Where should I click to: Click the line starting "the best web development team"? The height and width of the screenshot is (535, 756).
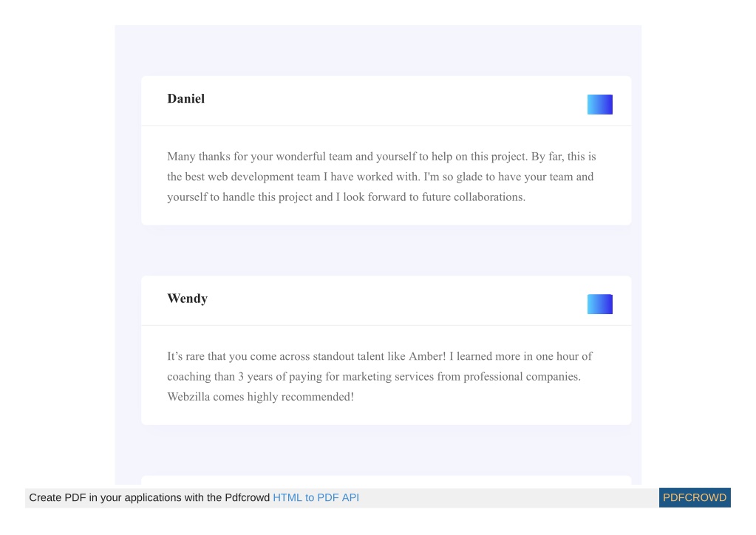(381, 177)
